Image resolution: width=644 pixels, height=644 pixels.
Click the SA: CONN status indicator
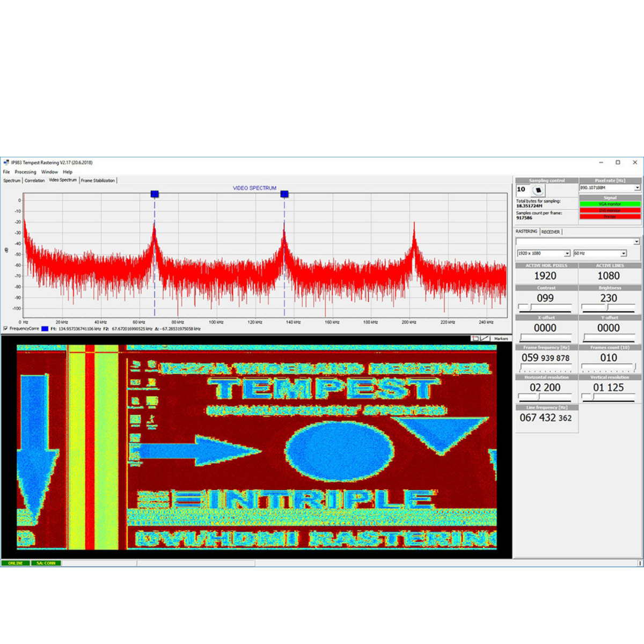46,563
